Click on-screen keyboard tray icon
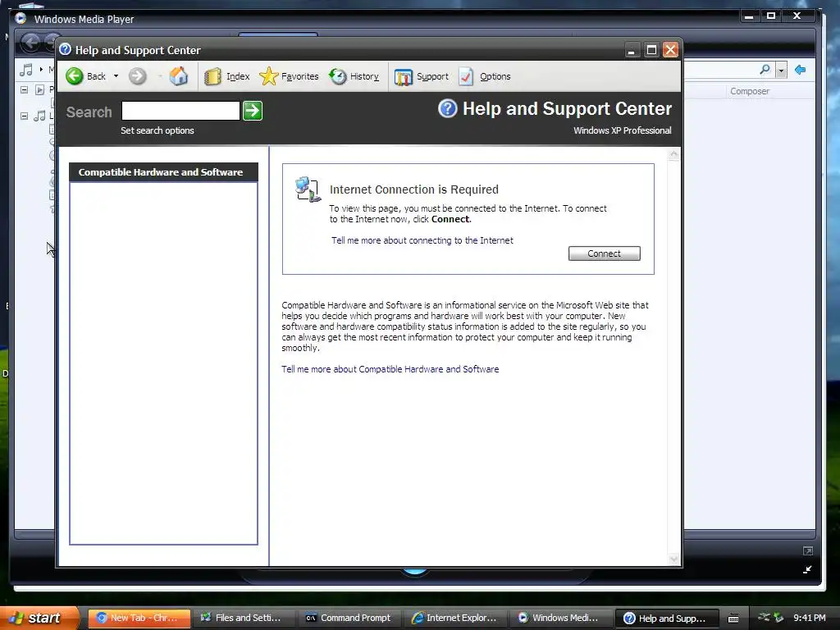Image resolution: width=840 pixels, height=630 pixels. point(733,619)
